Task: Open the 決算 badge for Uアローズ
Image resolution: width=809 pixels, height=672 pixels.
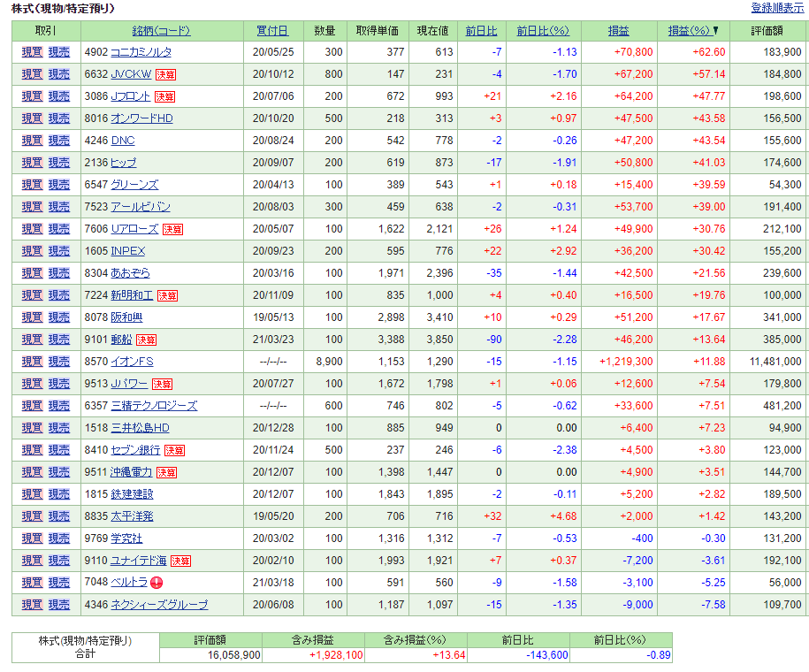Action: point(172,230)
